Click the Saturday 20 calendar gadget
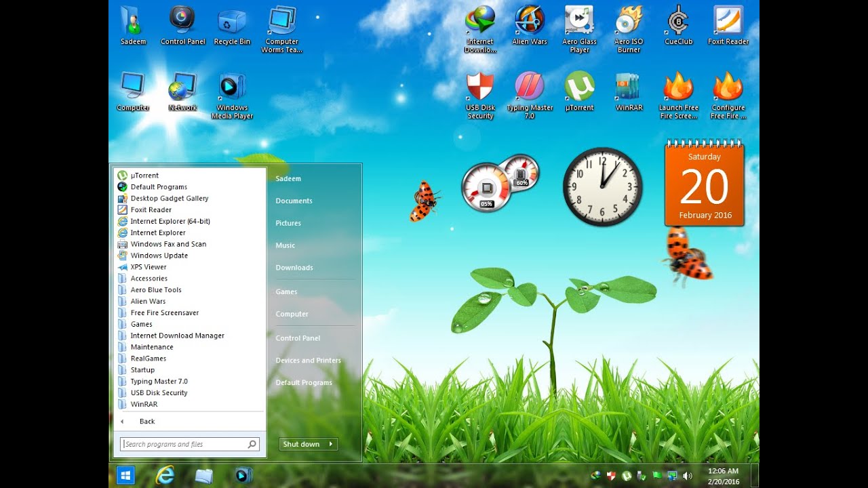This screenshot has width=868, height=488. tap(705, 183)
